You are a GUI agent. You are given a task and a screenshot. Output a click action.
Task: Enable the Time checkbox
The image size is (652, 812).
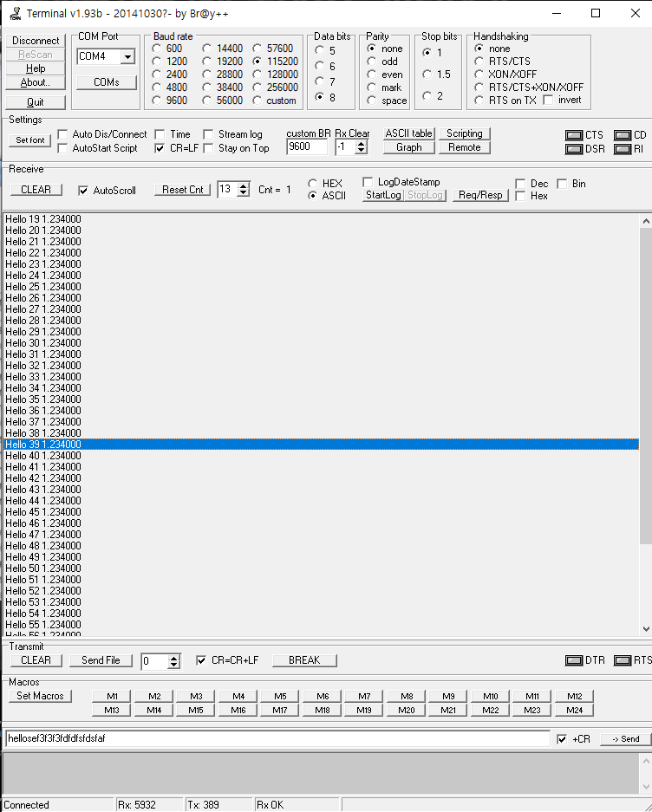point(160,134)
